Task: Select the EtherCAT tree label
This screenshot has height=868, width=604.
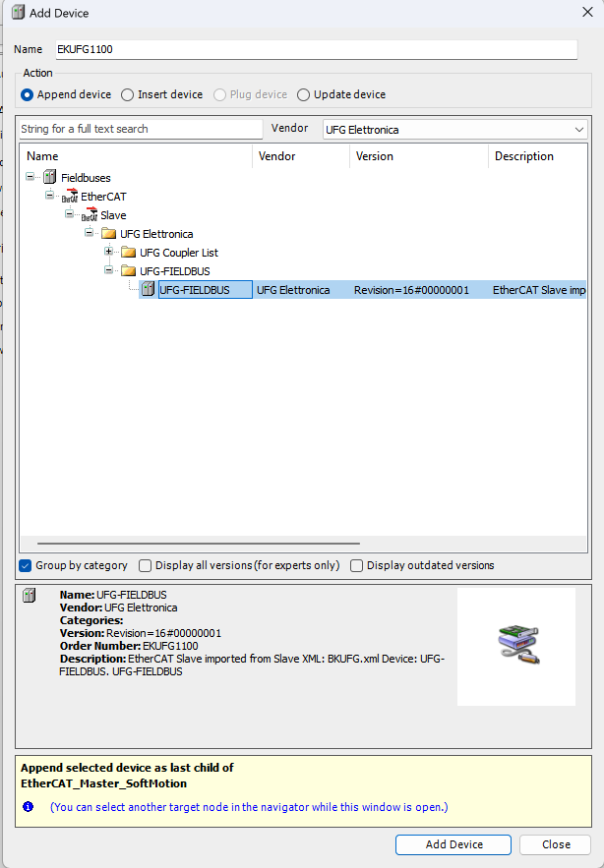Action: coord(103,197)
